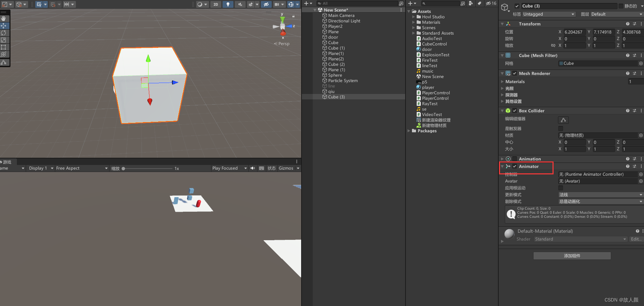Screen dimensions: 644x306
Task: Select the Scale tool
Action: (x=4, y=40)
